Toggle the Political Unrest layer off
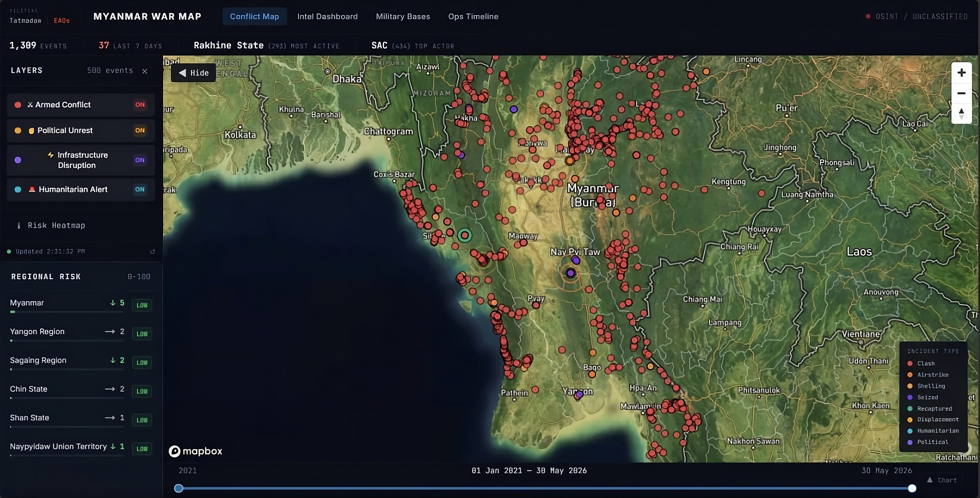 tap(140, 131)
